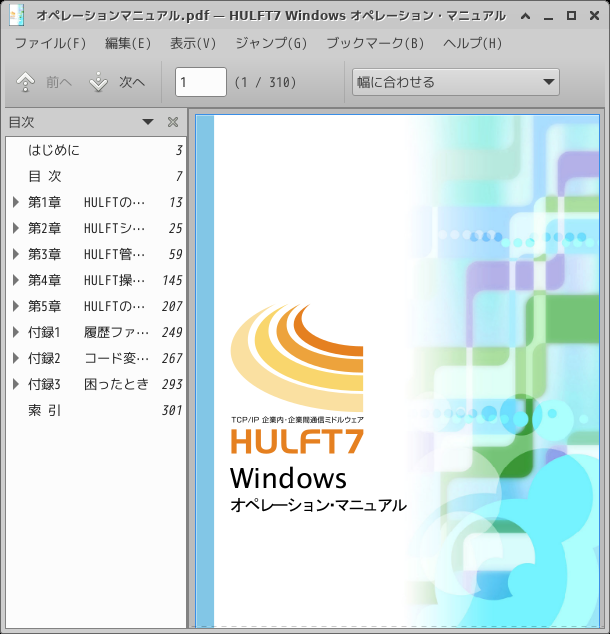Click the 前へ button label
610x634 pixels.
click(59, 82)
